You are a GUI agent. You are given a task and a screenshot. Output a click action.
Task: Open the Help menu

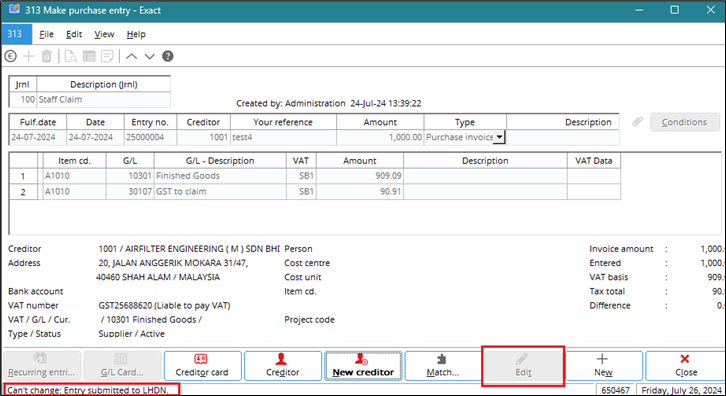[136, 34]
